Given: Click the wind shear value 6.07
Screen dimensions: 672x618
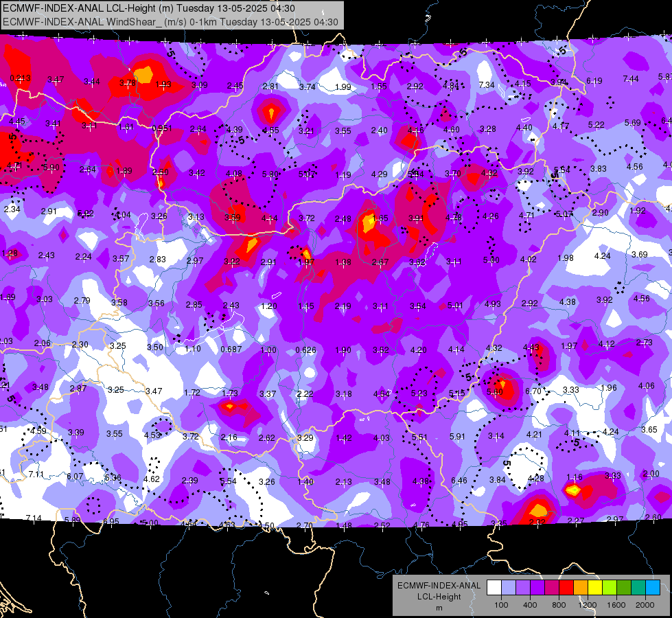Looking at the screenshot, I should (x=75, y=476).
